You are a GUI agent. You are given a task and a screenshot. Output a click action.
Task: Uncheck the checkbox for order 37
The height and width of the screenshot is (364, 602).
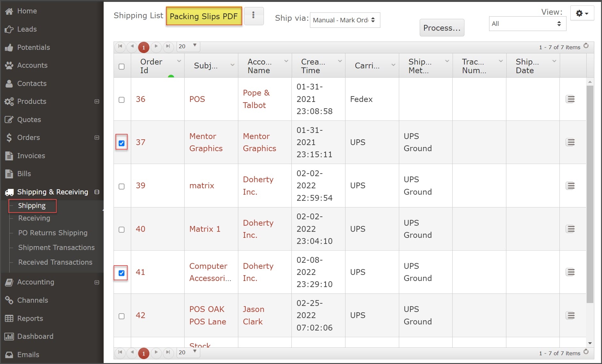pyautogui.click(x=122, y=143)
